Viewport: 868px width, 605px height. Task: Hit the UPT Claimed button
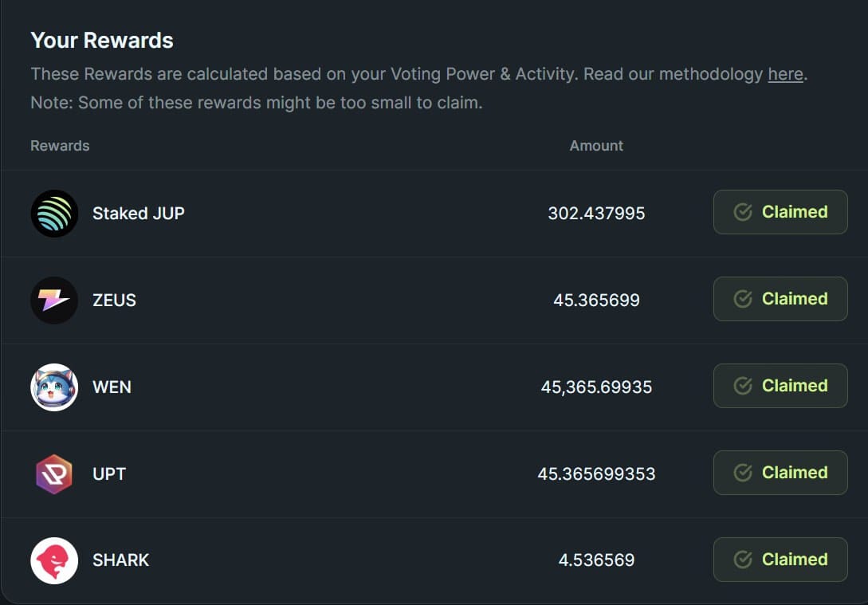tap(780, 473)
